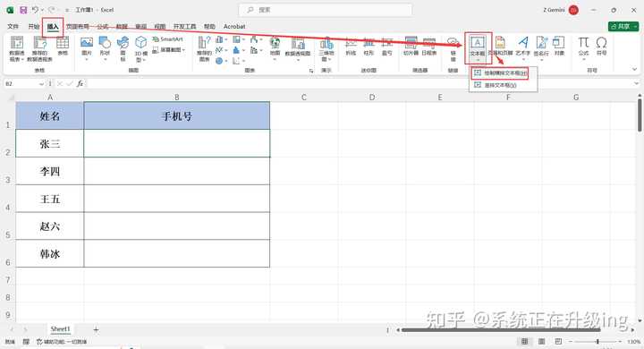
Task: Click the Icons insert button
Action: (x=123, y=48)
